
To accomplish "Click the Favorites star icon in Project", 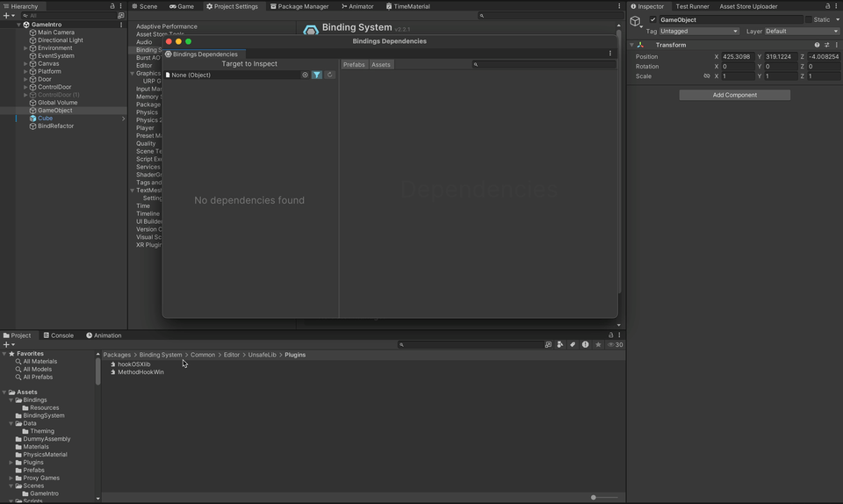I will point(598,344).
